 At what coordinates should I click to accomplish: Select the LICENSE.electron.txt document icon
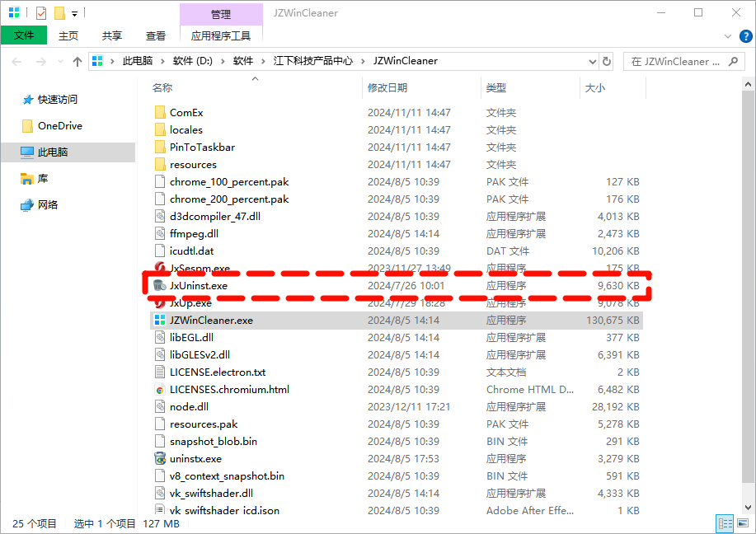(160, 372)
